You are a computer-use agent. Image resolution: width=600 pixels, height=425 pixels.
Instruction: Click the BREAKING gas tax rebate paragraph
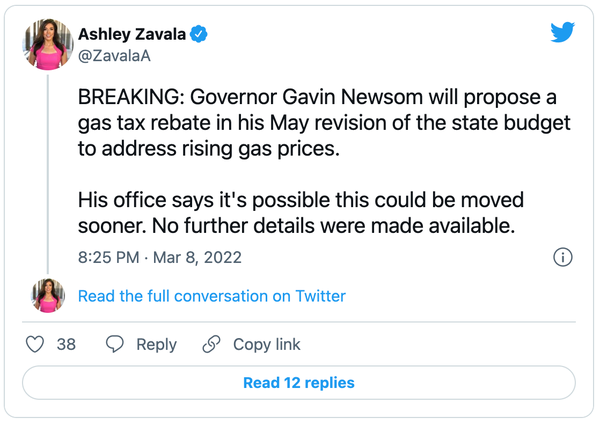pos(324,123)
